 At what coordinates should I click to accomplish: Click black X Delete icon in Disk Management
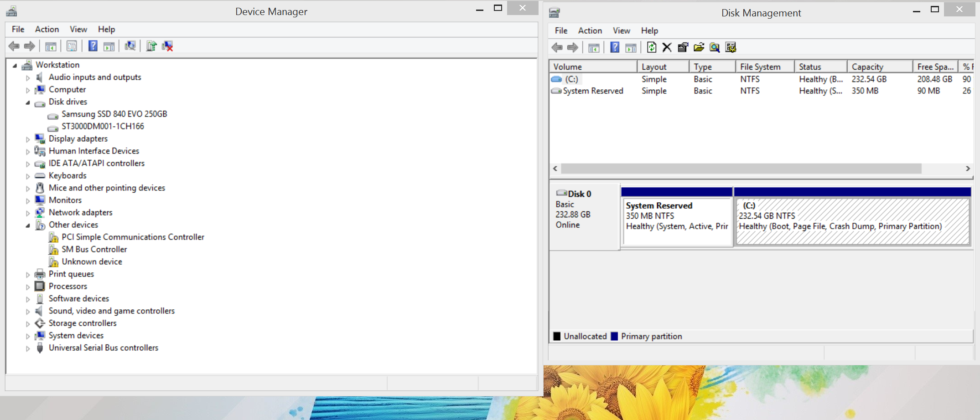[x=667, y=47]
